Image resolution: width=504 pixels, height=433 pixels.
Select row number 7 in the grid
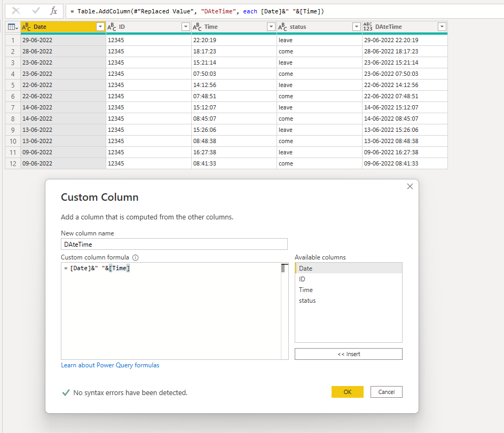[x=13, y=107]
